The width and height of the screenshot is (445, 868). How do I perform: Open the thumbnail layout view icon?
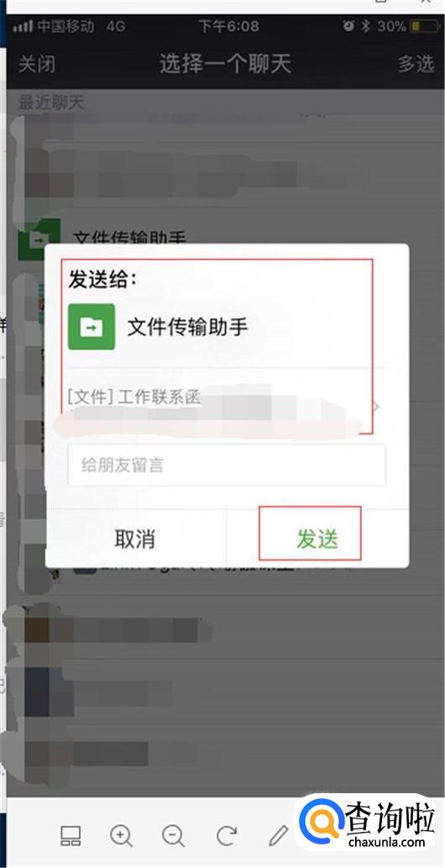[71, 836]
